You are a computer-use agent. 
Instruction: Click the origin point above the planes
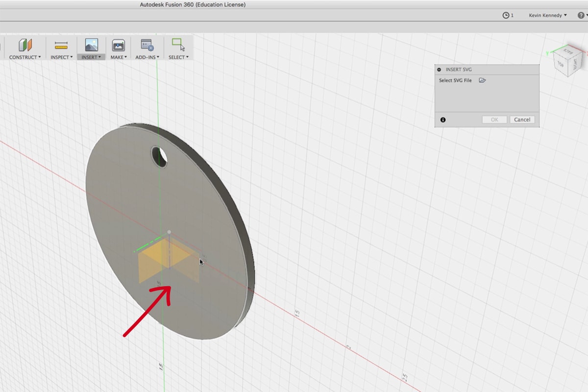coord(169,232)
